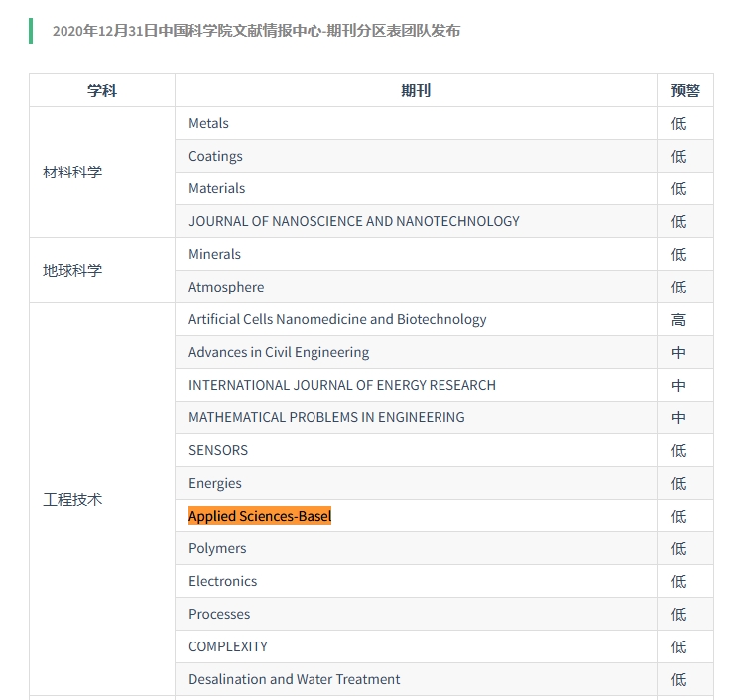Select International Journal of Energy Research
Image resolution: width=754 pixels, height=700 pixels.
pyautogui.click(x=342, y=385)
